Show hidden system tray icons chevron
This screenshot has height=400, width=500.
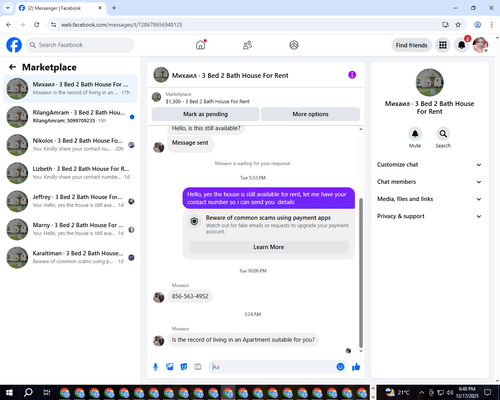(421, 392)
